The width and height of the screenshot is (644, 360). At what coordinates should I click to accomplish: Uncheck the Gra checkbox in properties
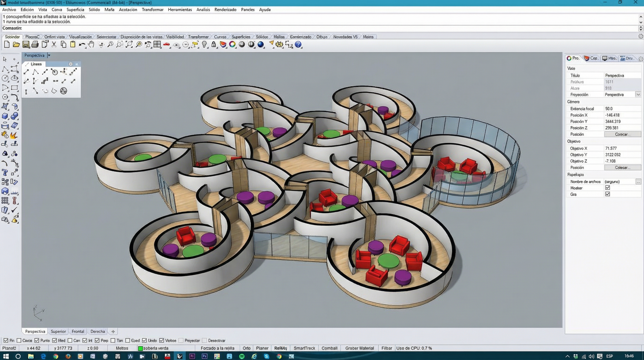pyautogui.click(x=607, y=194)
